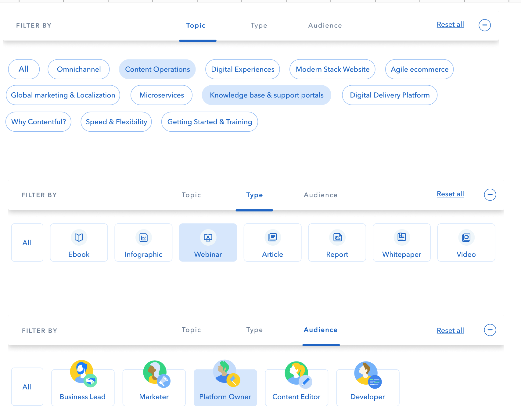Toggle Global marketing & Localization filter
Viewport: 521px width, 420px height.
coord(63,95)
